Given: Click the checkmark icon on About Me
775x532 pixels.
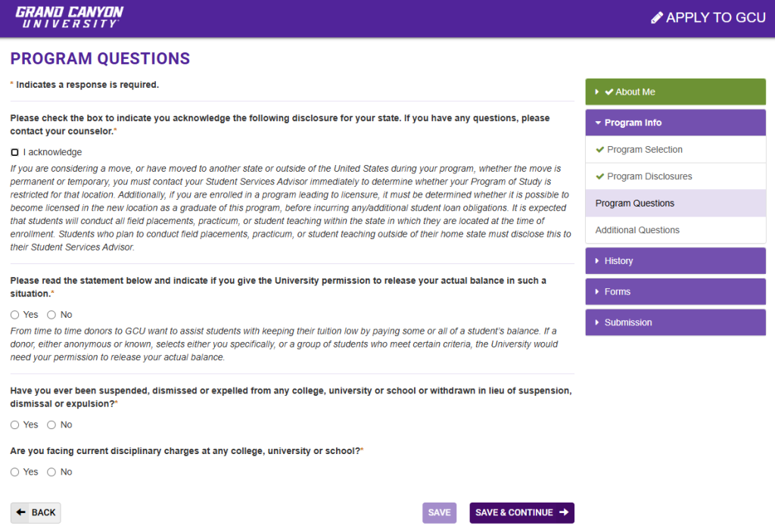Looking at the screenshot, I should point(609,92).
